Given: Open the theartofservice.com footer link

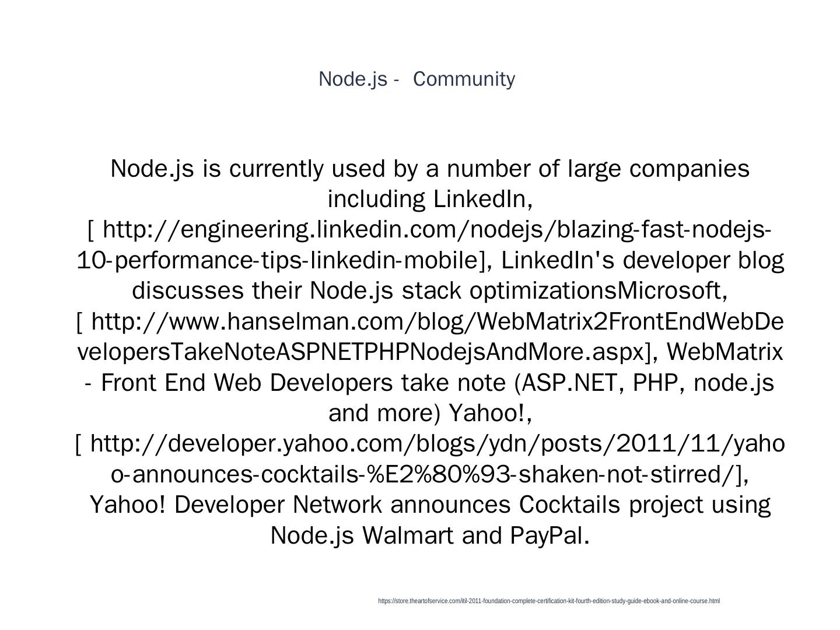Looking at the screenshot, I should [548, 601].
